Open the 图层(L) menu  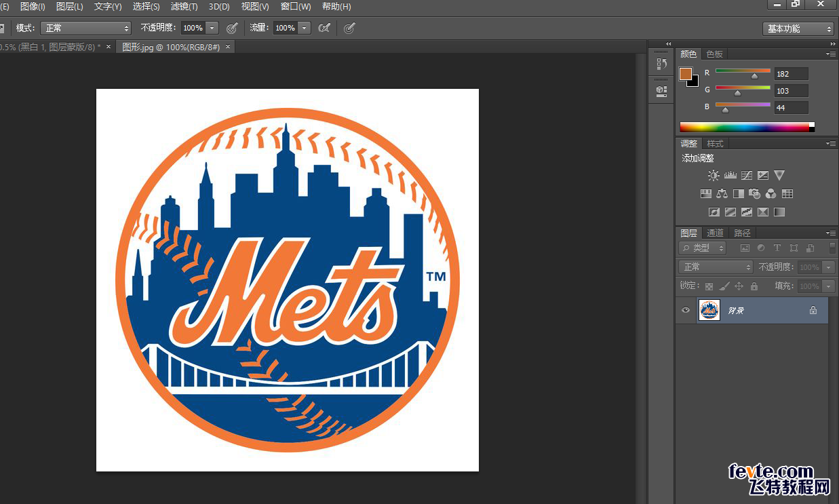tap(69, 7)
